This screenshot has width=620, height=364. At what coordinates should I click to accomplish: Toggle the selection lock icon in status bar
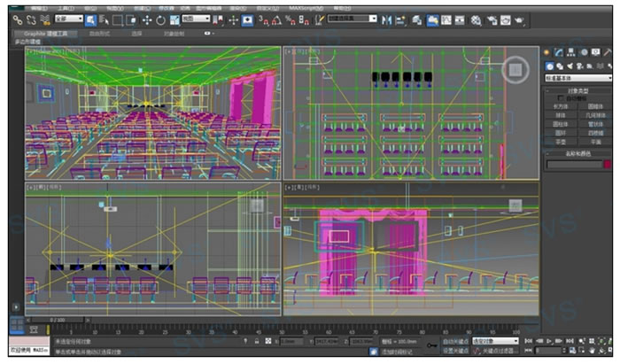point(257,340)
